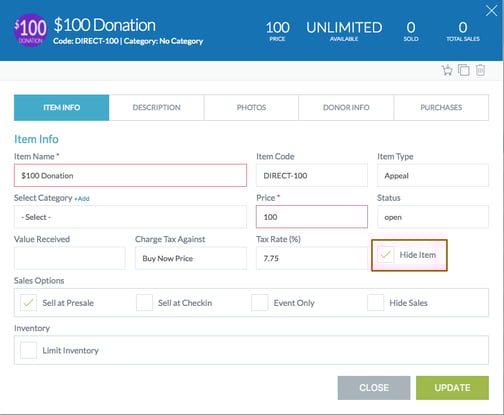Open the Donor Info tab
Viewport: 504px width, 415px height.
coord(346,107)
